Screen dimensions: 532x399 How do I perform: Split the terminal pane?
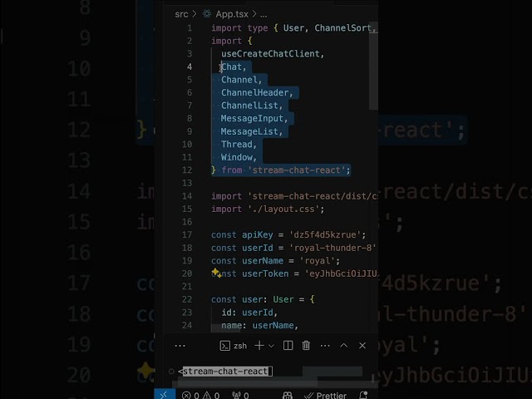[x=288, y=346]
